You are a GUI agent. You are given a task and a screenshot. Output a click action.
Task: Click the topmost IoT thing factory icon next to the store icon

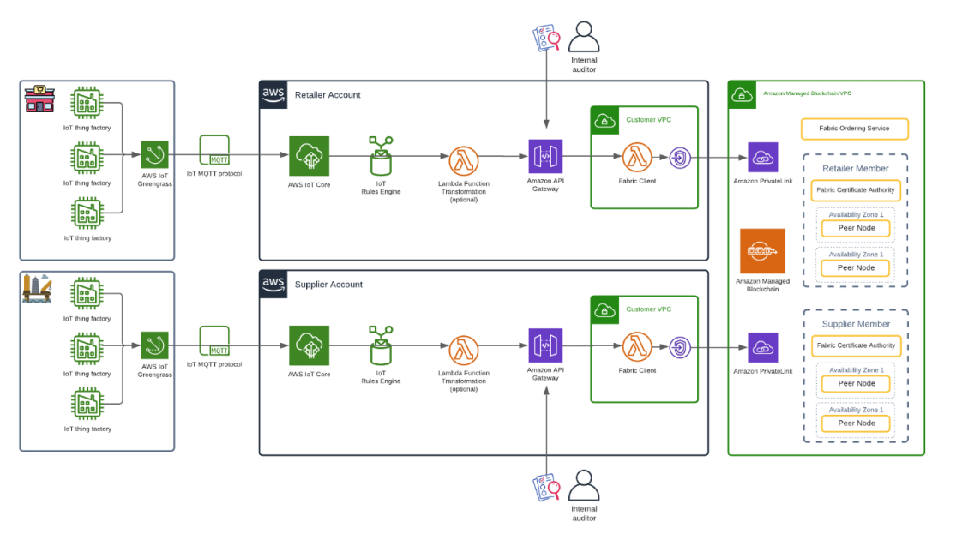click(x=87, y=103)
